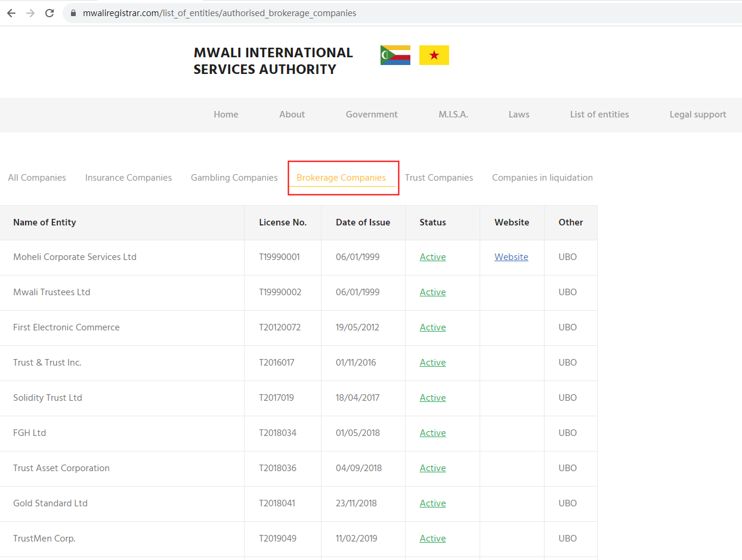Open the Home menu item
This screenshot has width=742, height=560.
226,115
